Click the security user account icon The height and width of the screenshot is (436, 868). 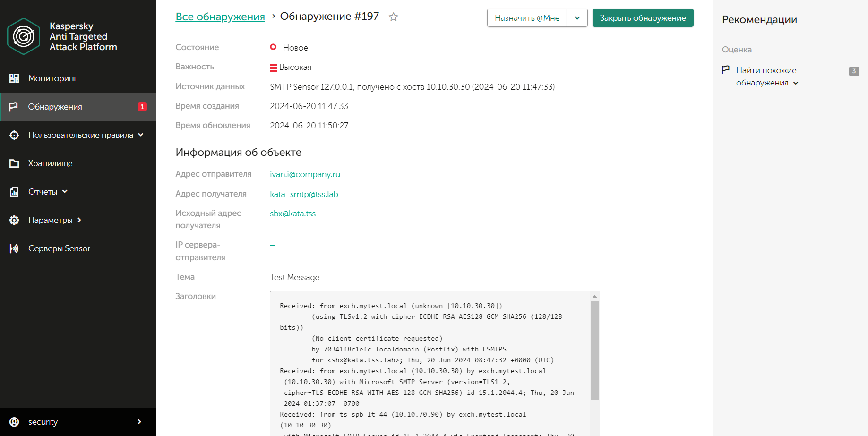(x=14, y=422)
